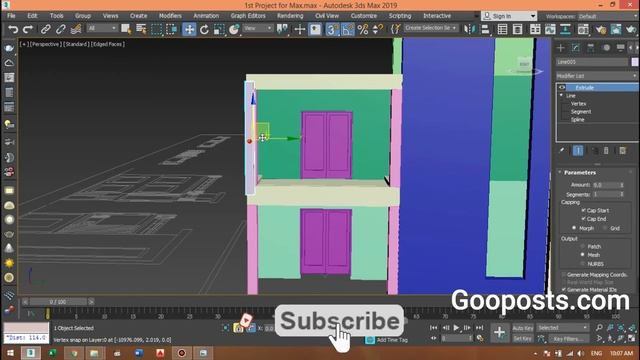The image size is (640, 360).
Task: Click the Align tool icon
Action: [485, 29]
